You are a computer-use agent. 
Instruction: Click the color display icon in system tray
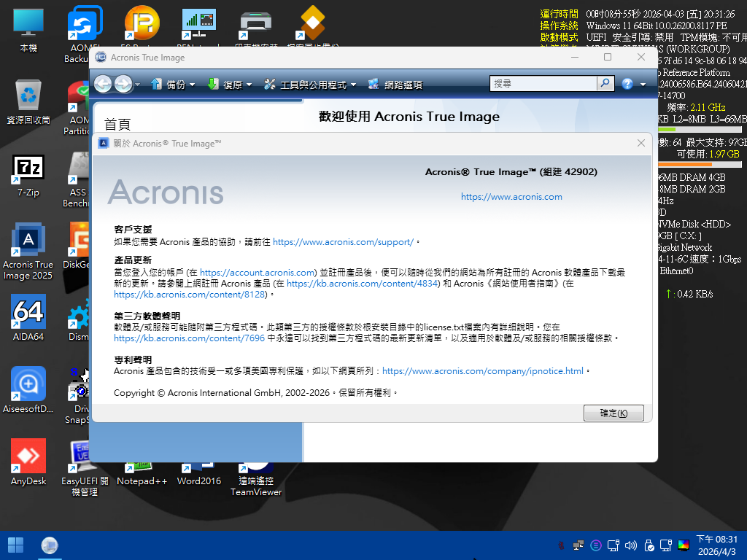684,545
